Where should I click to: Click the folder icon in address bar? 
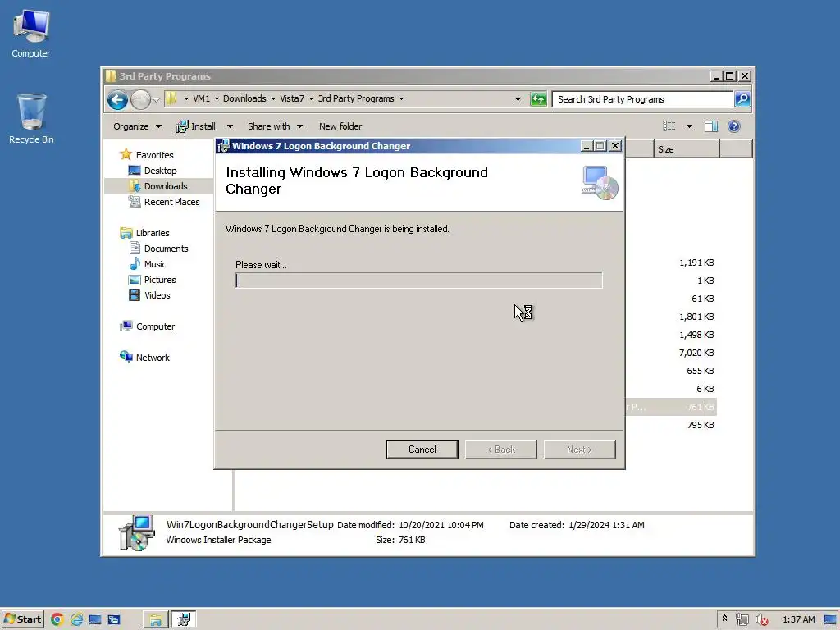coord(171,98)
